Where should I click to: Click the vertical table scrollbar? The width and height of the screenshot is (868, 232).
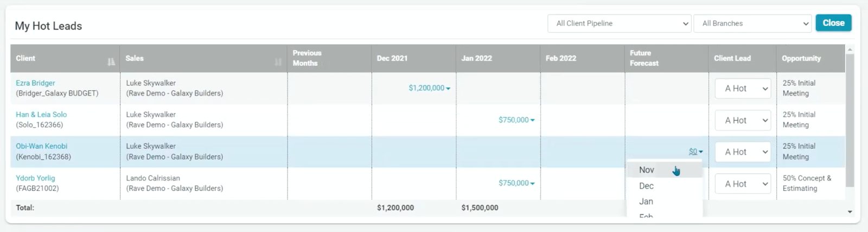tap(850, 120)
